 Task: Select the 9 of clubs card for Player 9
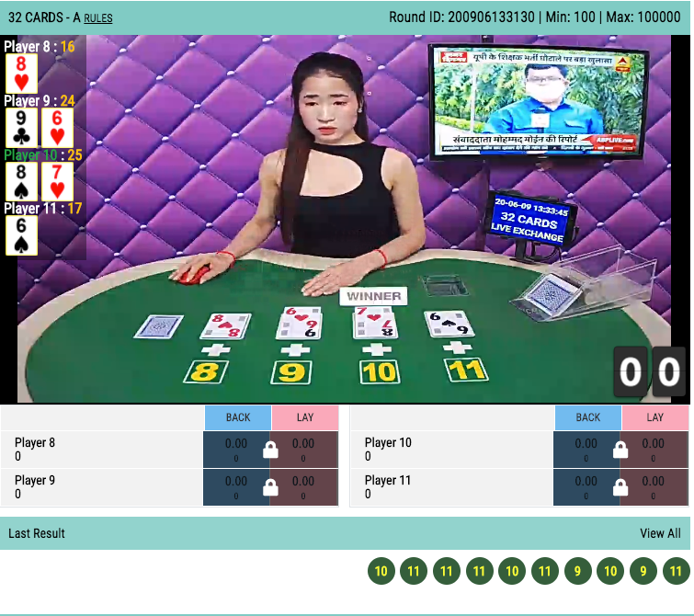tap(21, 128)
